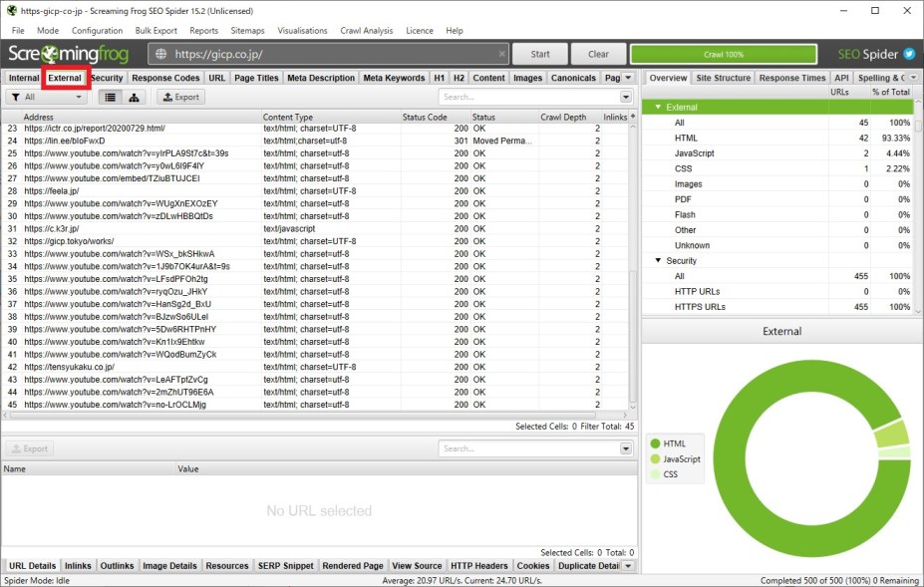
Task: Collapse the External section in overview panel
Action: pos(658,108)
